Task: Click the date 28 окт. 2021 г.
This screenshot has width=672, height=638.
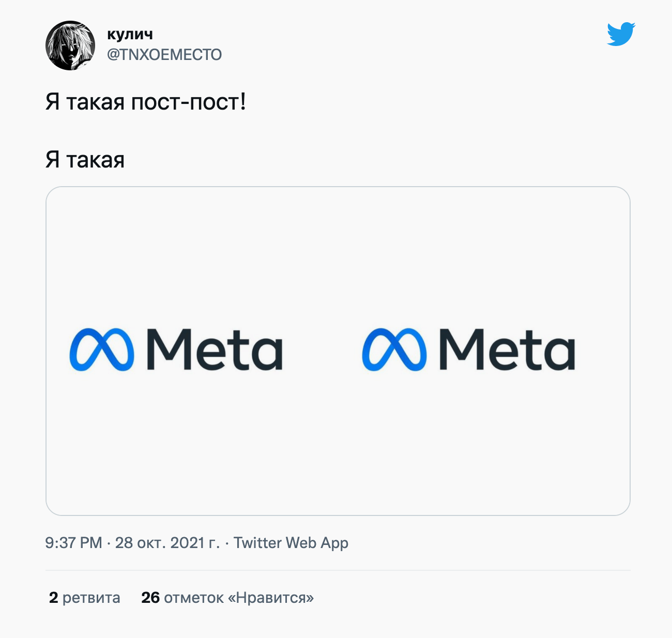Action: 167,543
